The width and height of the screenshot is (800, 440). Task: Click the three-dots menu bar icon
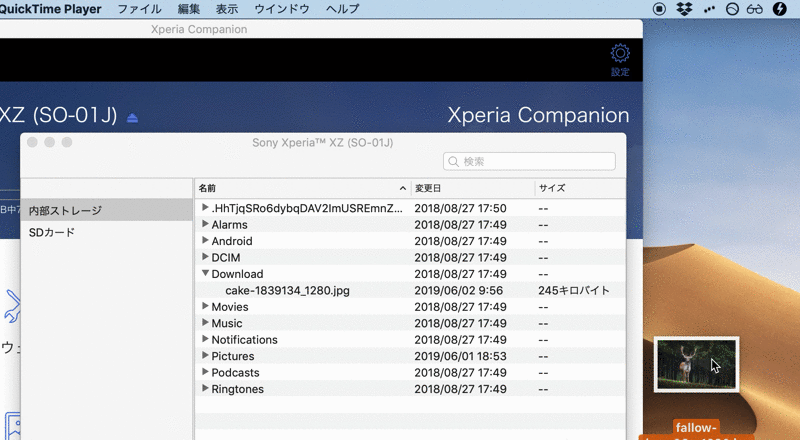tap(709, 9)
